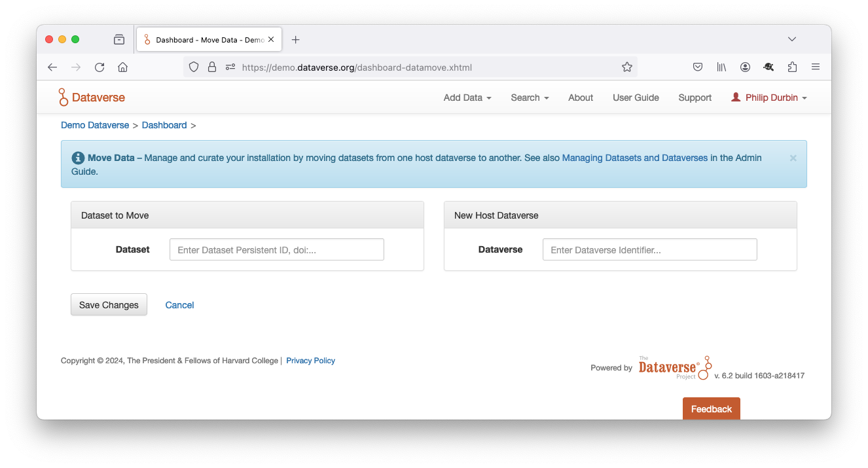
Task: Open the Firefox account profile icon
Action: point(745,67)
